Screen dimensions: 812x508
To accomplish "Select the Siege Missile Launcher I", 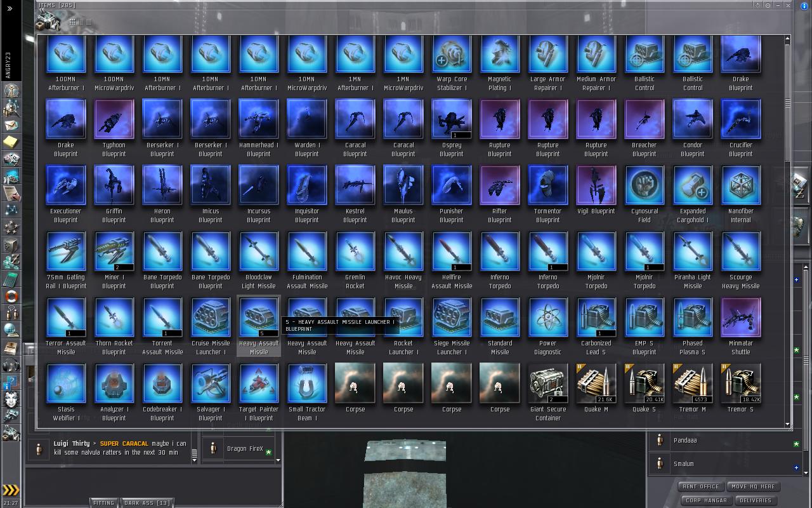I will [x=452, y=326].
